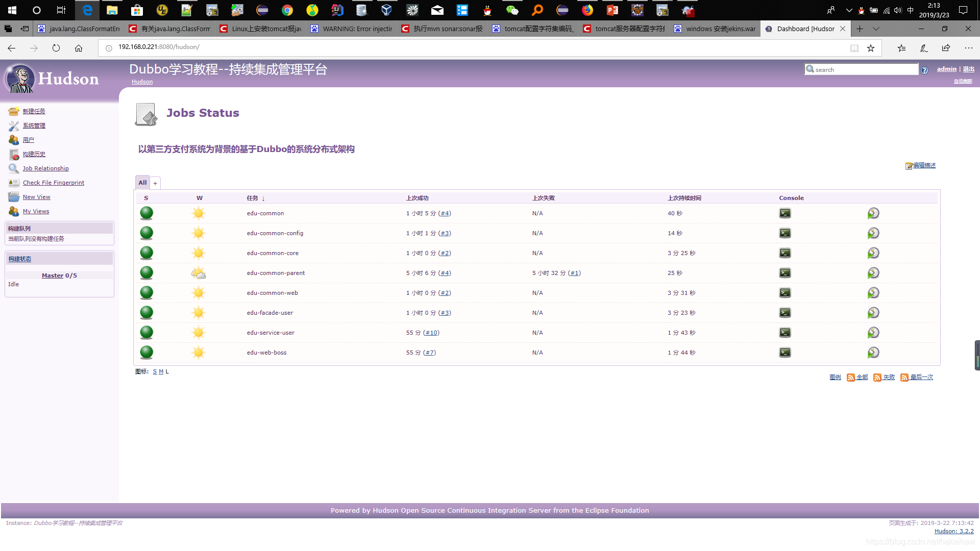Viewport: 980px width, 551px height.
Task: Schedule a build for edu-common-web
Action: click(873, 293)
